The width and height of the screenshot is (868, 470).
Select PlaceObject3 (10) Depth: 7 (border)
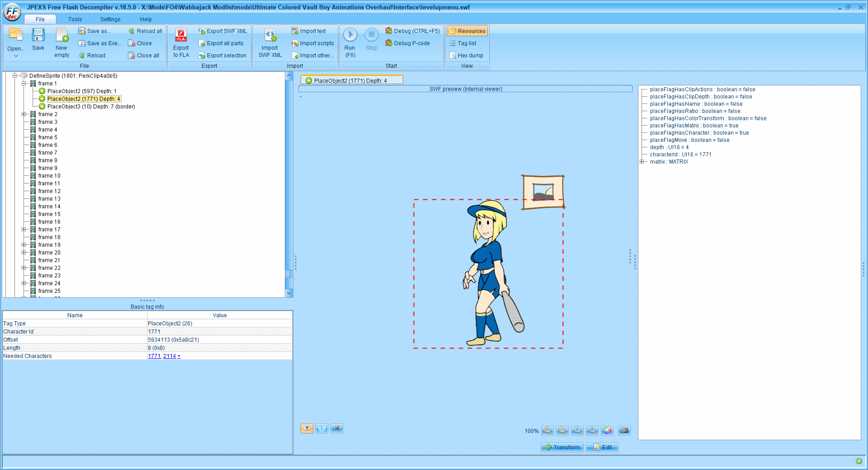point(91,107)
